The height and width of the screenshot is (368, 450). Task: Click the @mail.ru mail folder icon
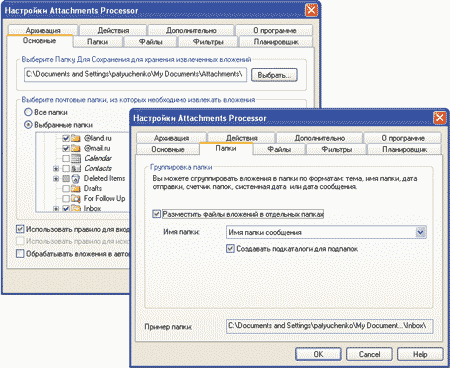click(x=76, y=148)
